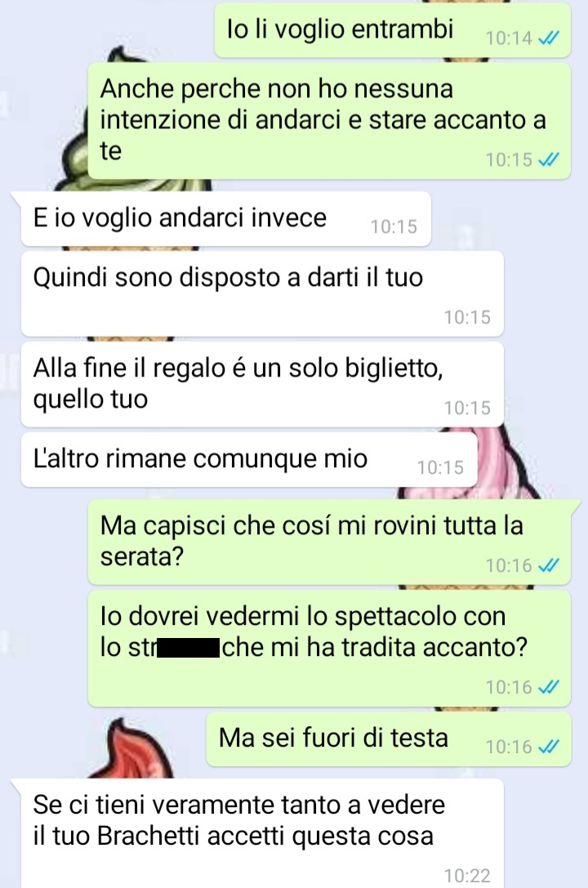The height and width of the screenshot is (888, 588).
Task: Tap the blue read-receipt checkmarks at 10:14
Action: coord(548,38)
